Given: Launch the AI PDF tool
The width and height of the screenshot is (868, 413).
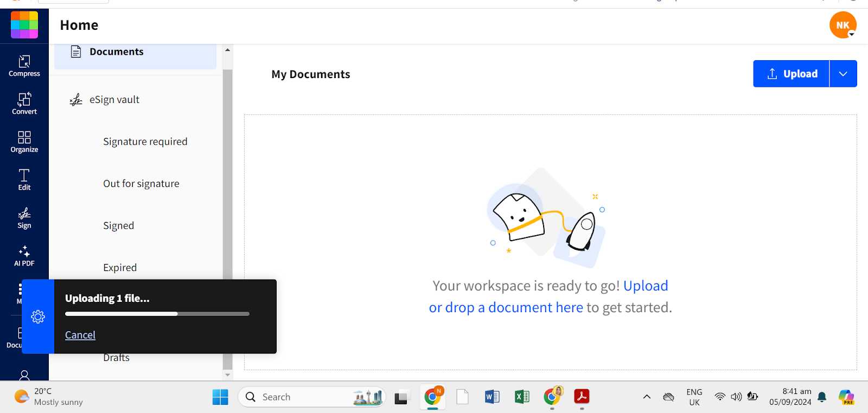Looking at the screenshot, I should 24,256.
